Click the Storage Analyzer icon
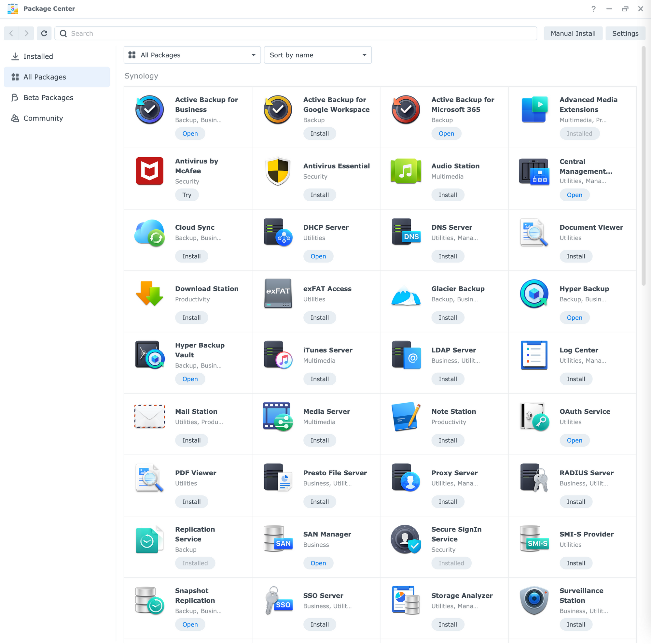The width and height of the screenshot is (651, 644). (406, 600)
